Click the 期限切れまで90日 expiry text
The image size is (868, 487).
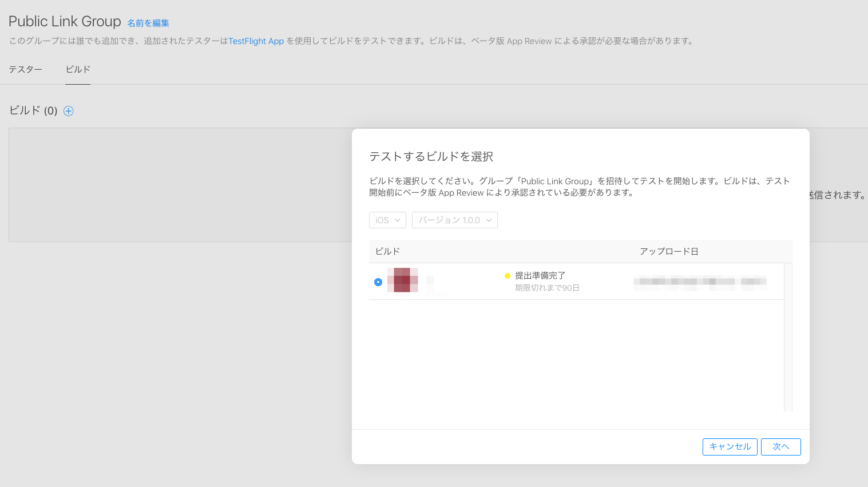(x=547, y=288)
